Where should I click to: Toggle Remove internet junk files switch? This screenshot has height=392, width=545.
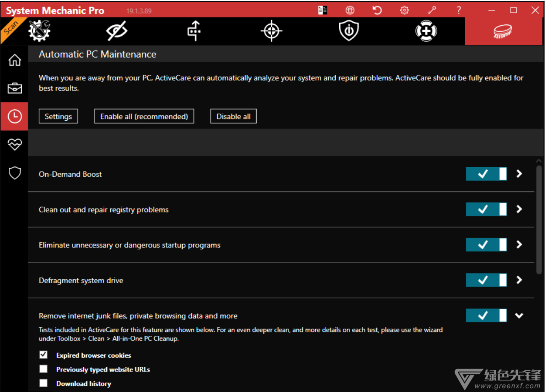click(486, 315)
